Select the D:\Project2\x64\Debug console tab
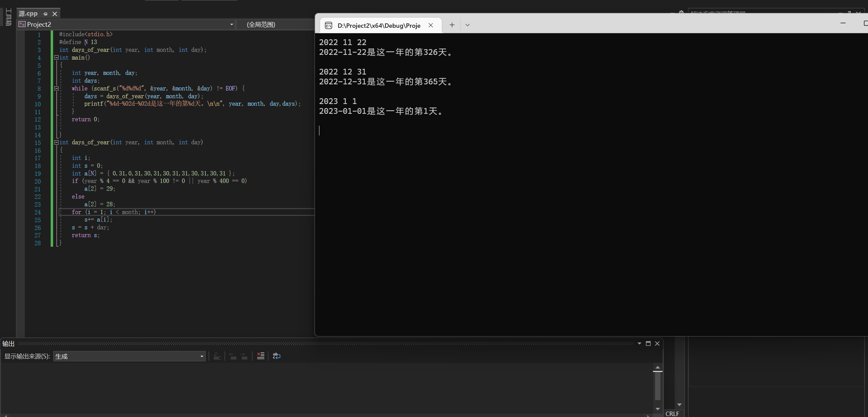 (x=378, y=25)
